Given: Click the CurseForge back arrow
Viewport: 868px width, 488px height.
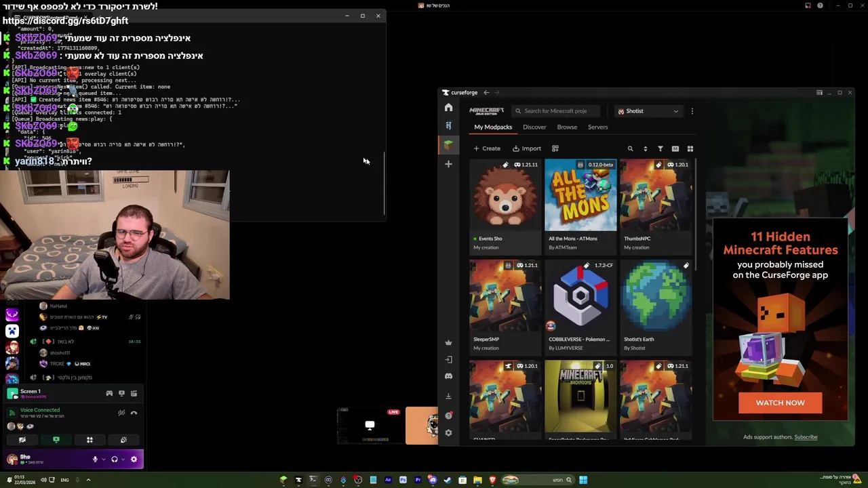Looking at the screenshot, I should tap(486, 92).
